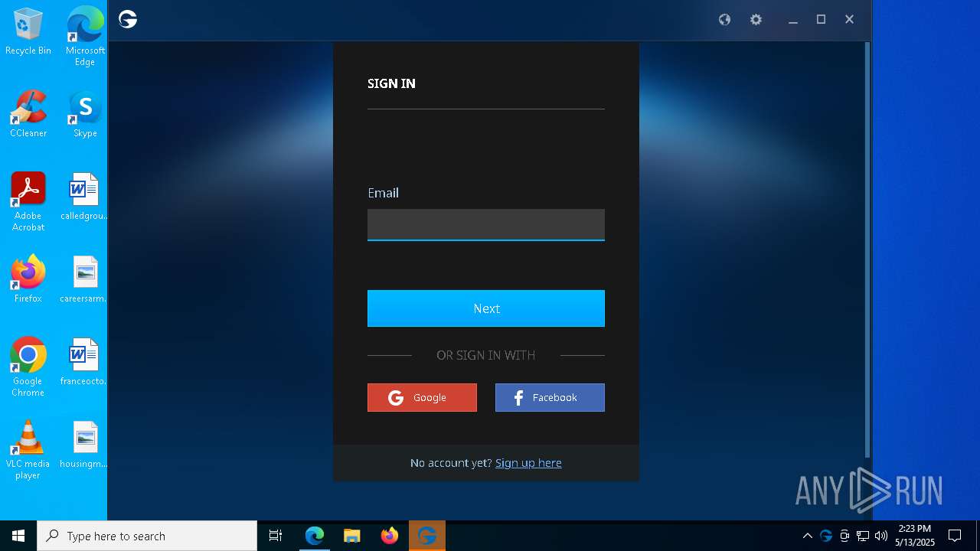Select the Skype desktop shortcut

[x=85, y=115]
